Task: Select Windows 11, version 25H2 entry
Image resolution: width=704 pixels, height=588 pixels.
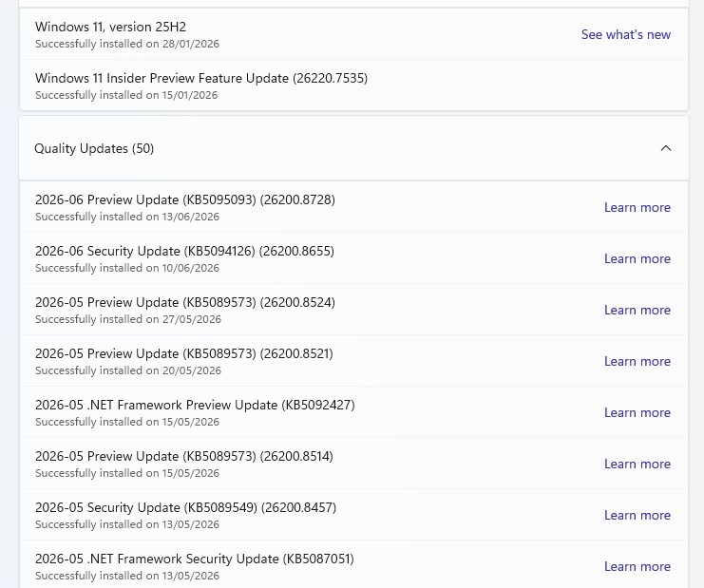Action: tap(353, 34)
